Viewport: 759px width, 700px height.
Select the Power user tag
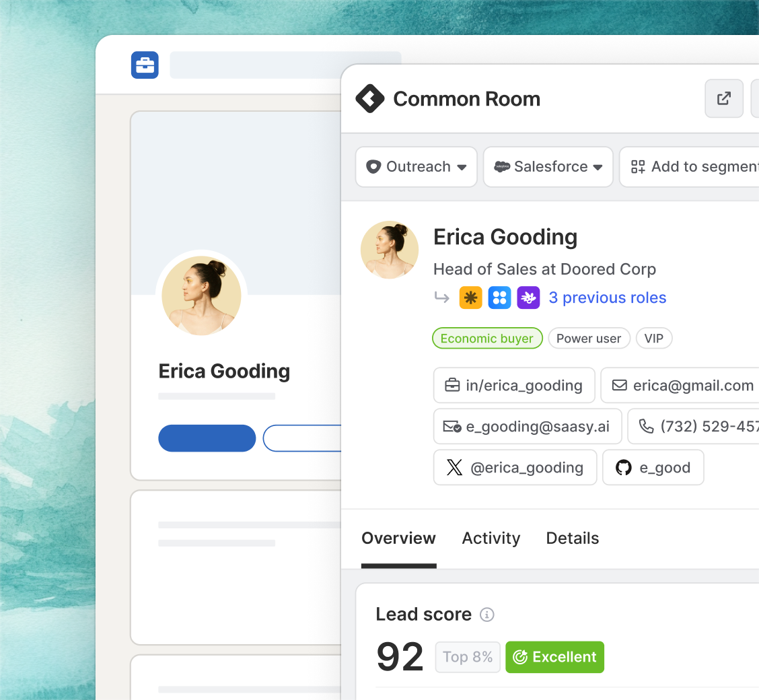coord(589,339)
